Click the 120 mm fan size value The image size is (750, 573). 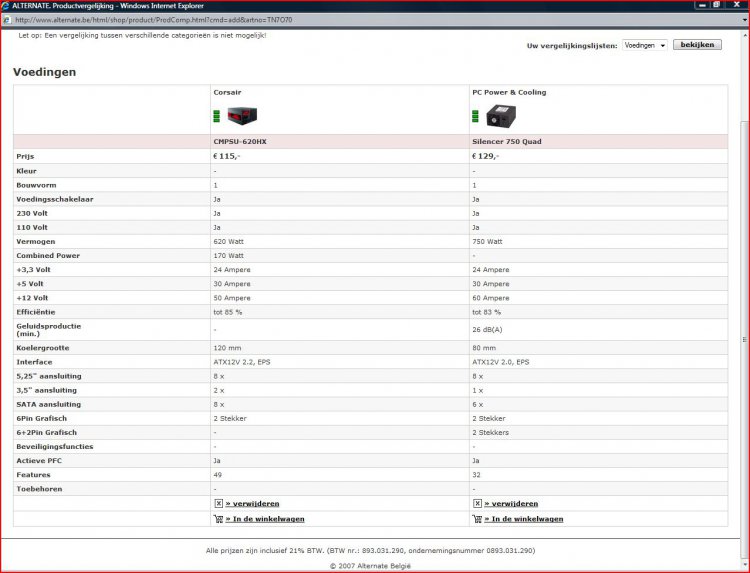[227, 348]
